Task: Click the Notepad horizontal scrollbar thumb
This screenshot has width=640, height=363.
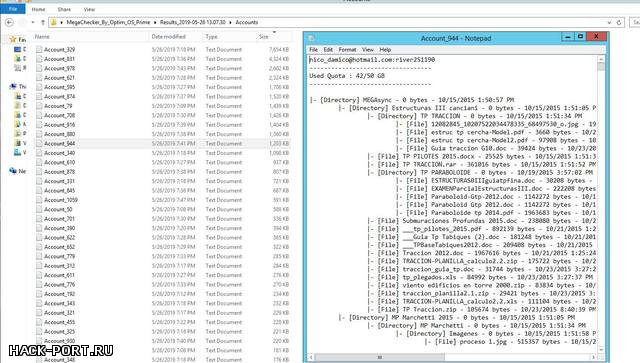Action: (x=380, y=357)
